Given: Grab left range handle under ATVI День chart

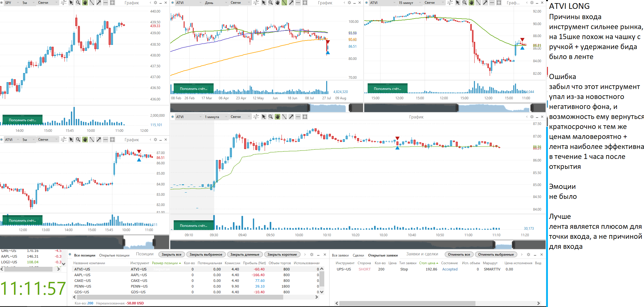Looking at the screenshot, I should (308, 108).
